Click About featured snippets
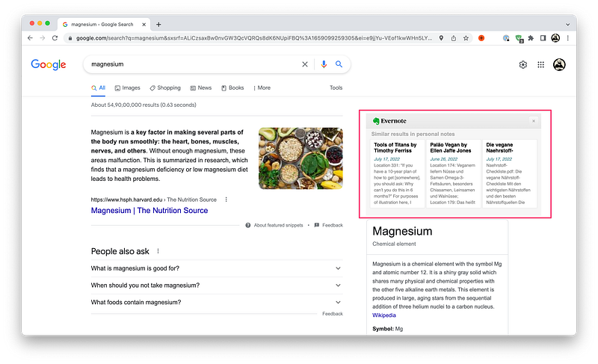The image size is (598, 364). pos(274,225)
